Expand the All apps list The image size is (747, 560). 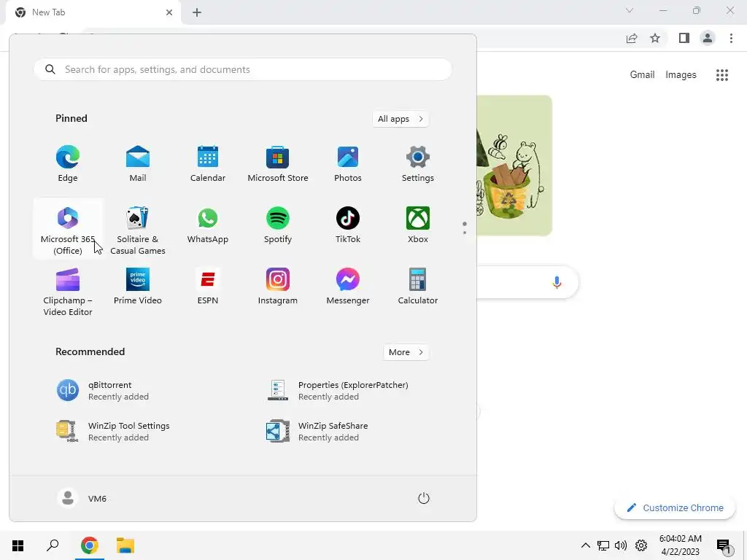400,119
